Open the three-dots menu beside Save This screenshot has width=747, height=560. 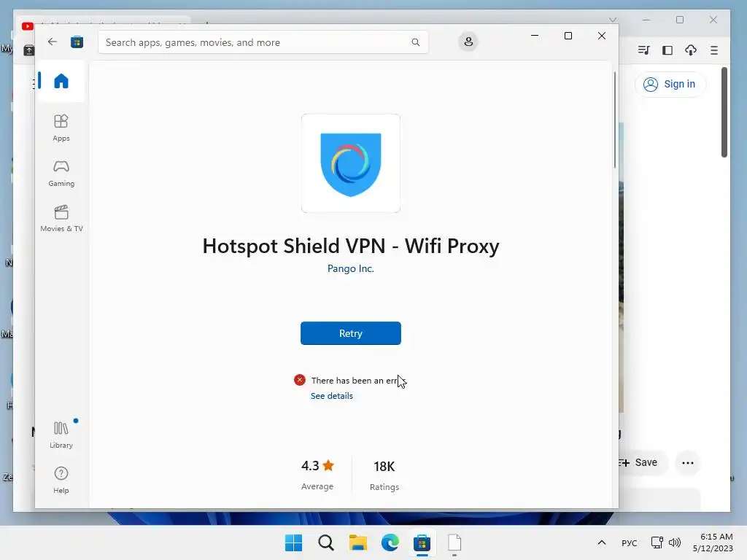pos(687,463)
